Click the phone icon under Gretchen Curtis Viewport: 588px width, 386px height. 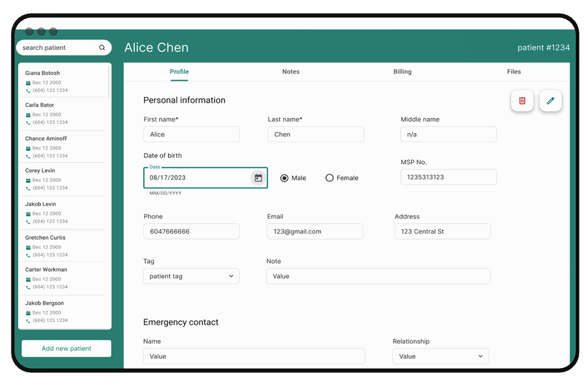point(28,255)
